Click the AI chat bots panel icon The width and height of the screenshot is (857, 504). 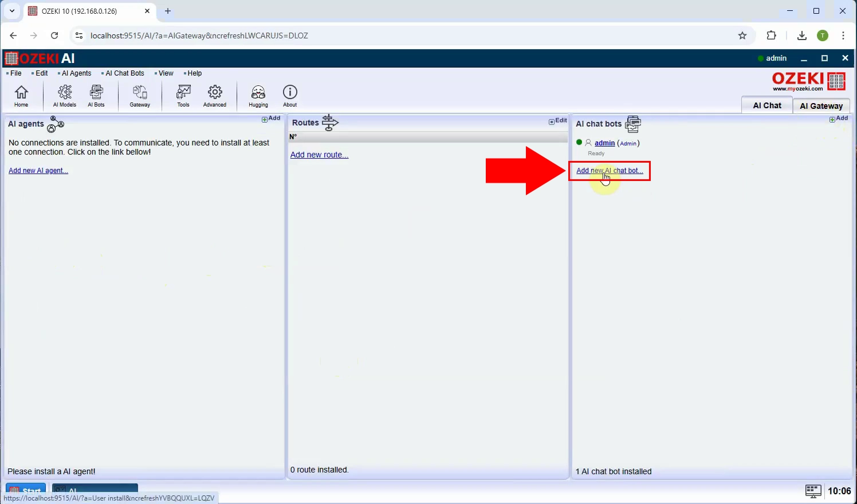633,124
